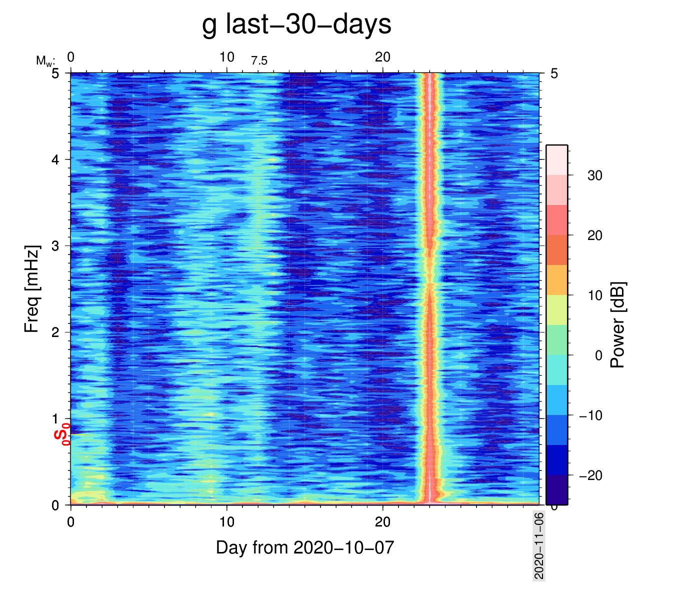
Task: Pick the orange colorbar segment above 10 dB
Action: (x=556, y=280)
